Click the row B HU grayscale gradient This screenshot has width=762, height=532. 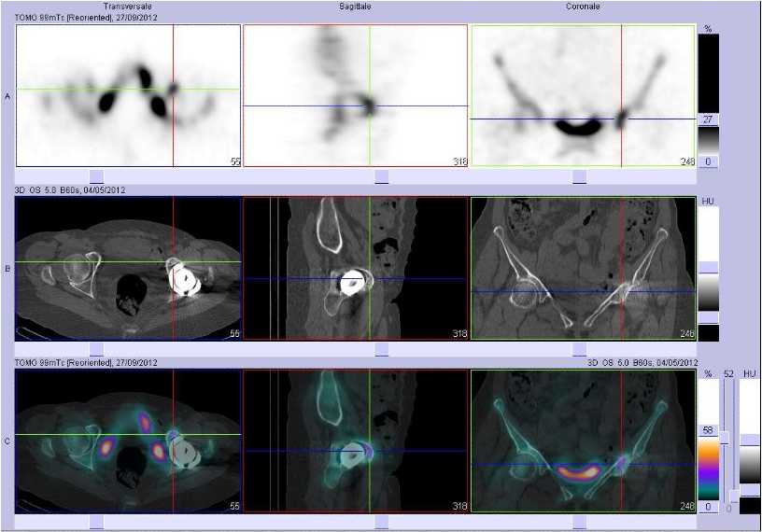pos(708,292)
